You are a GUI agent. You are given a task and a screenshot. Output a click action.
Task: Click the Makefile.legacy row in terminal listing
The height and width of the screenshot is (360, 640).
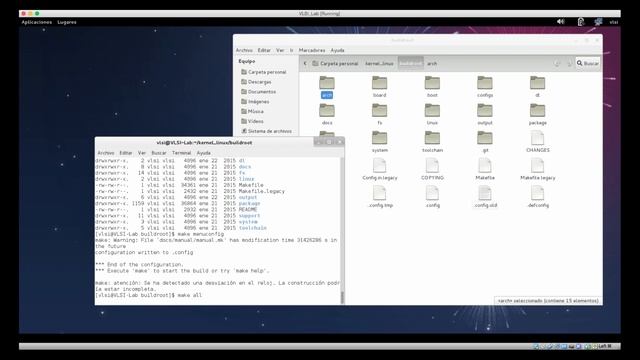point(190,191)
